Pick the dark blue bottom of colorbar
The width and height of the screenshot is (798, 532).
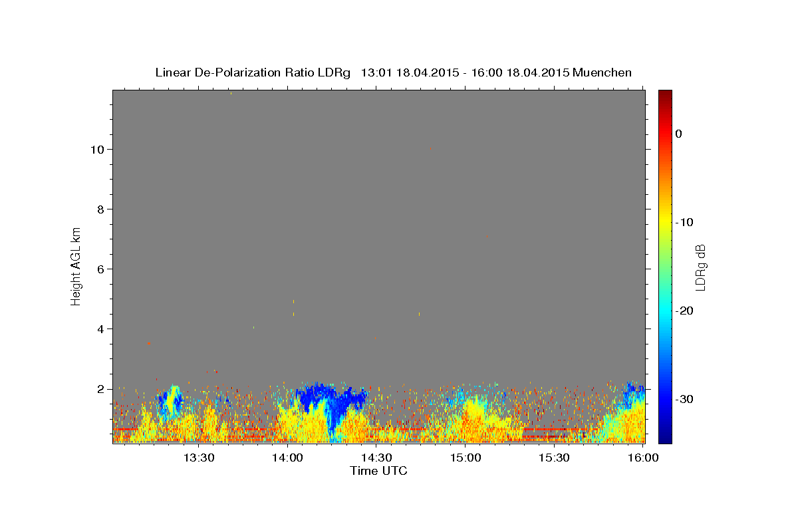pos(665,438)
